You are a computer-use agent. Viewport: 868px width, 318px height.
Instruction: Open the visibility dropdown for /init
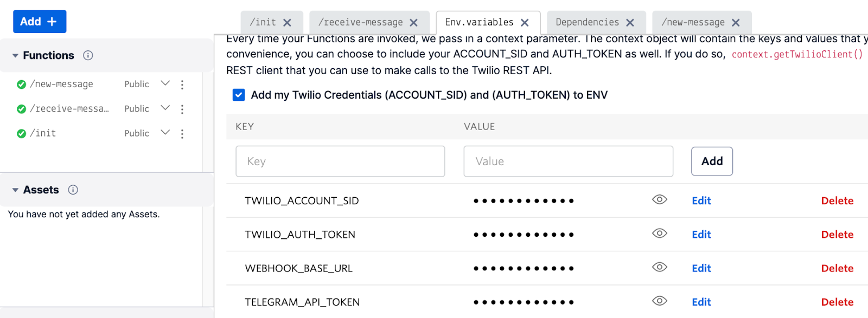(x=165, y=132)
